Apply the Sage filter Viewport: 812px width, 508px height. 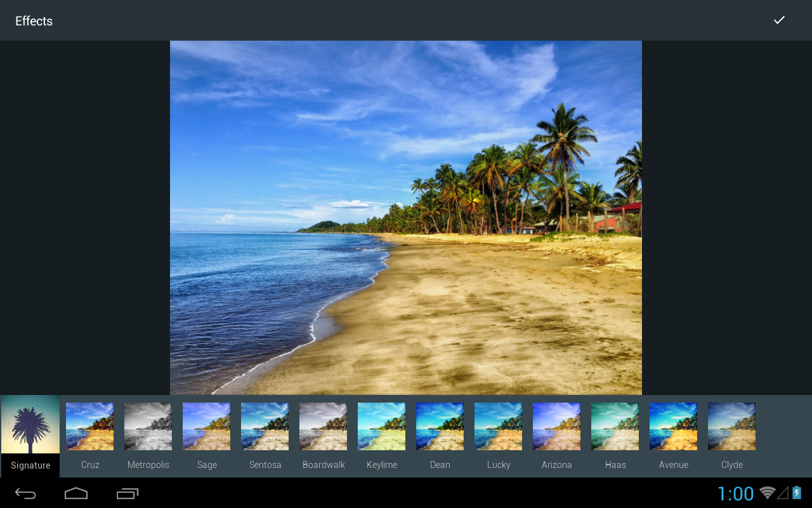[206, 426]
